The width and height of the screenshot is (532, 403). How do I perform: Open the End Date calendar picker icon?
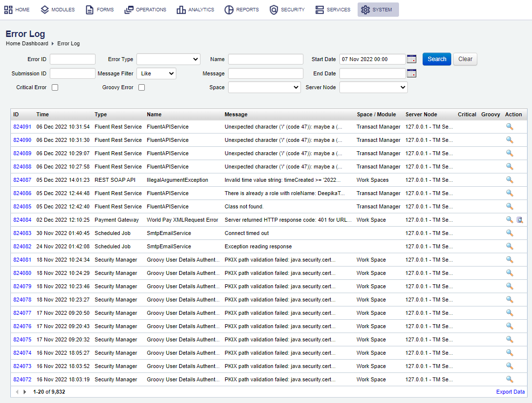click(411, 73)
